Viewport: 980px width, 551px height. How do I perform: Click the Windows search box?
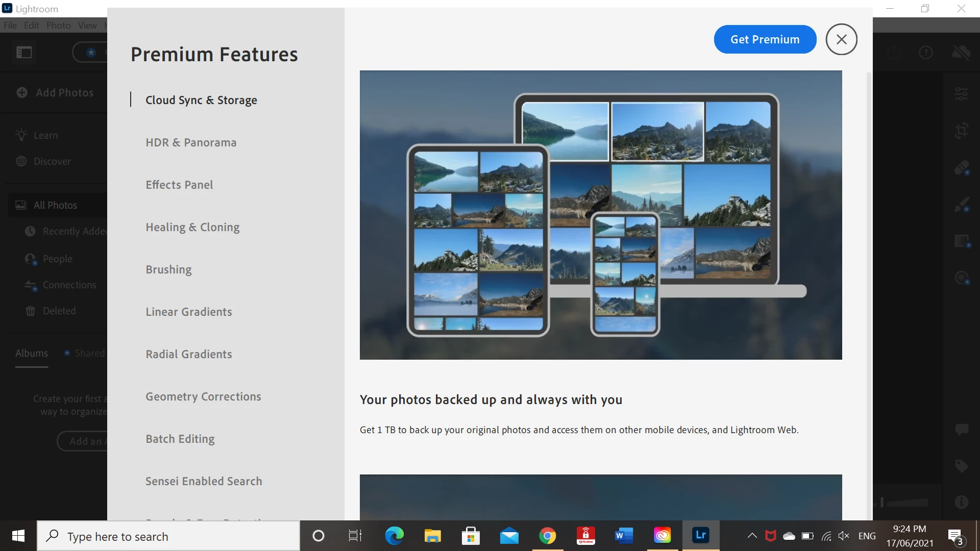point(168,536)
